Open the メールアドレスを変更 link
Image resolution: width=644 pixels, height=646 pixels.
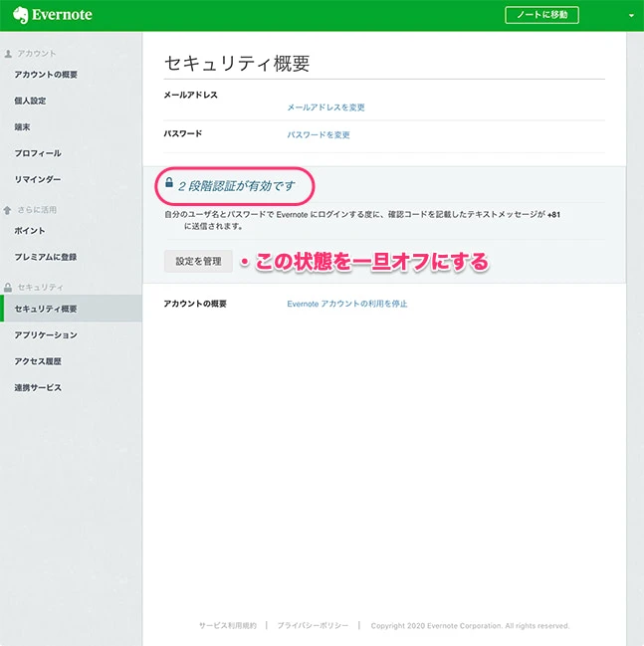[325, 108]
